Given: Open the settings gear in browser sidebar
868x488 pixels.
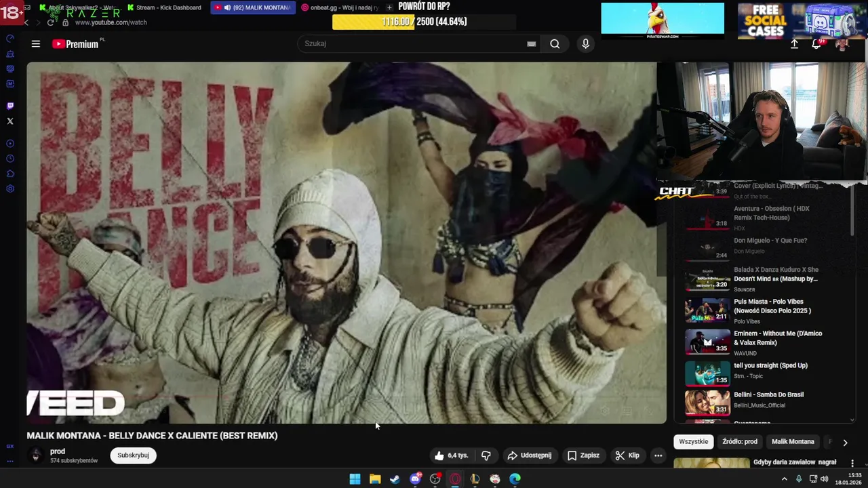Looking at the screenshot, I should [x=9, y=188].
